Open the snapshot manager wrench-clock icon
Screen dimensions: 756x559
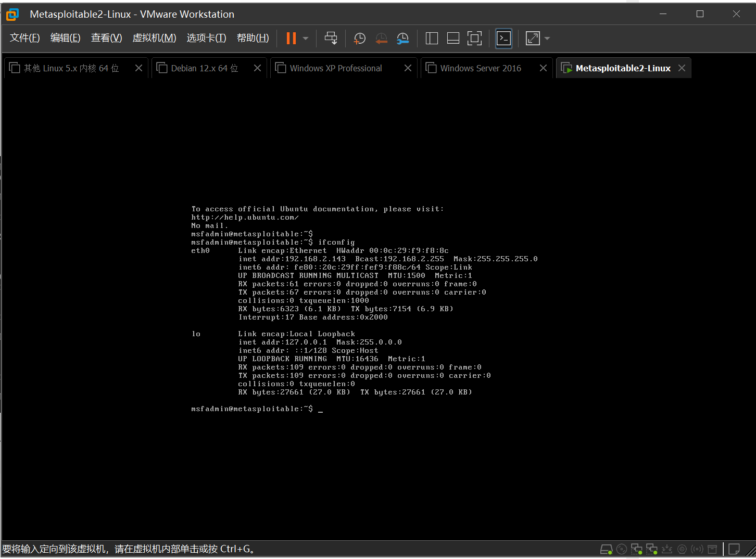(402, 38)
